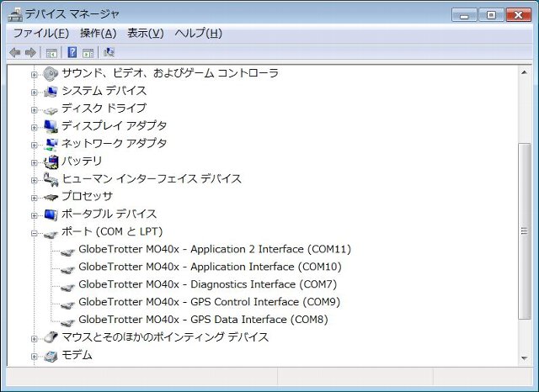Open the 表示(V) menu
This screenshot has height=392, width=539.
(x=146, y=34)
